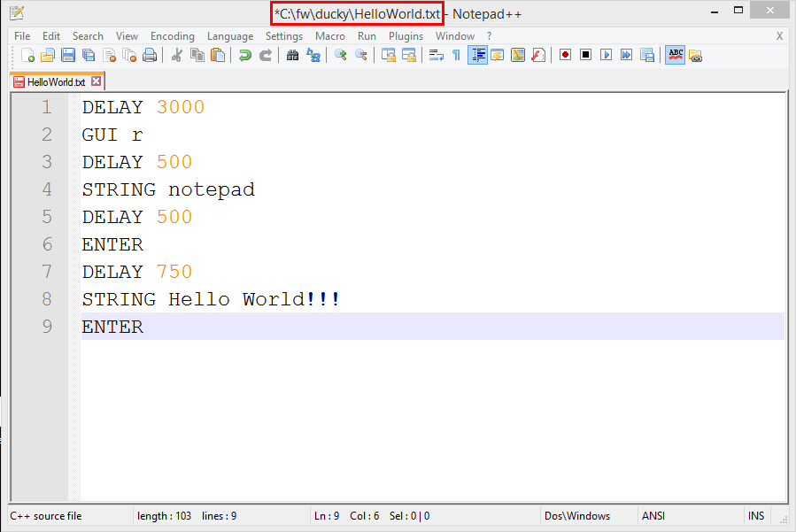Paste using the clipboard toolbar icon

(217, 55)
